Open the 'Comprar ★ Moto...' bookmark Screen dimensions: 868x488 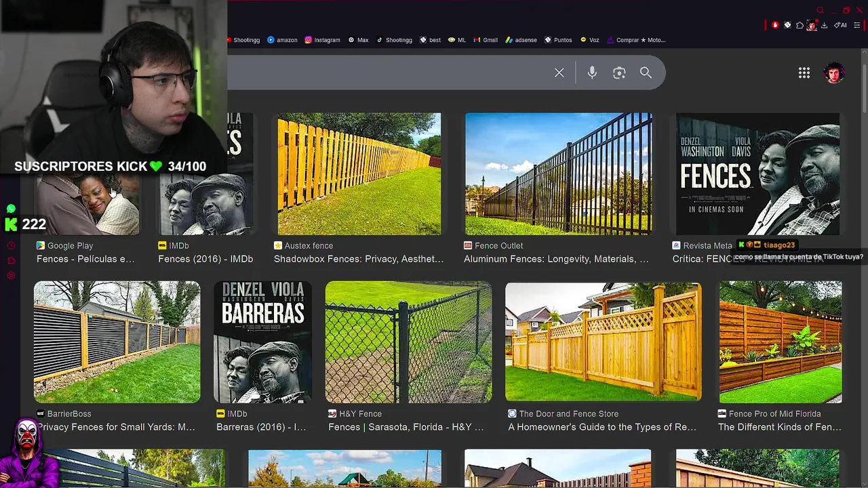click(636, 40)
